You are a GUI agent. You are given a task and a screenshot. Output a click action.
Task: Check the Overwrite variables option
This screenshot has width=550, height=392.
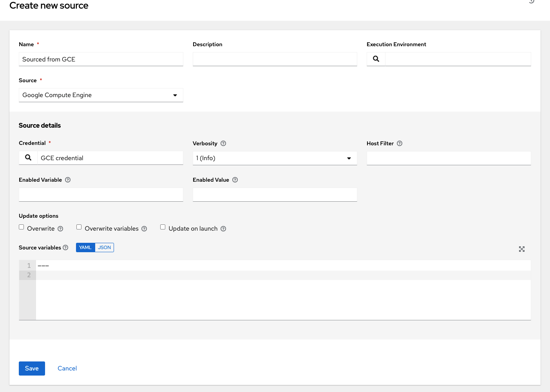tap(79, 227)
